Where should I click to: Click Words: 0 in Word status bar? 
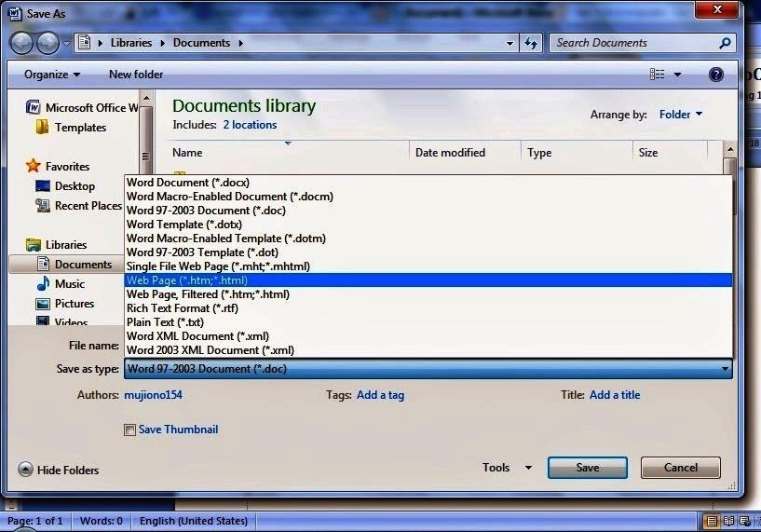(x=102, y=521)
